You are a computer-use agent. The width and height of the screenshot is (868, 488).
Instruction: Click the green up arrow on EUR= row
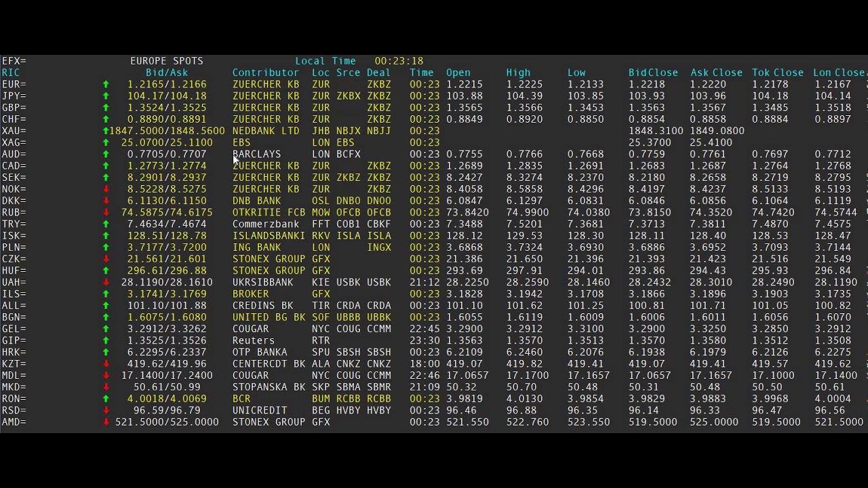click(x=106, y=85)
